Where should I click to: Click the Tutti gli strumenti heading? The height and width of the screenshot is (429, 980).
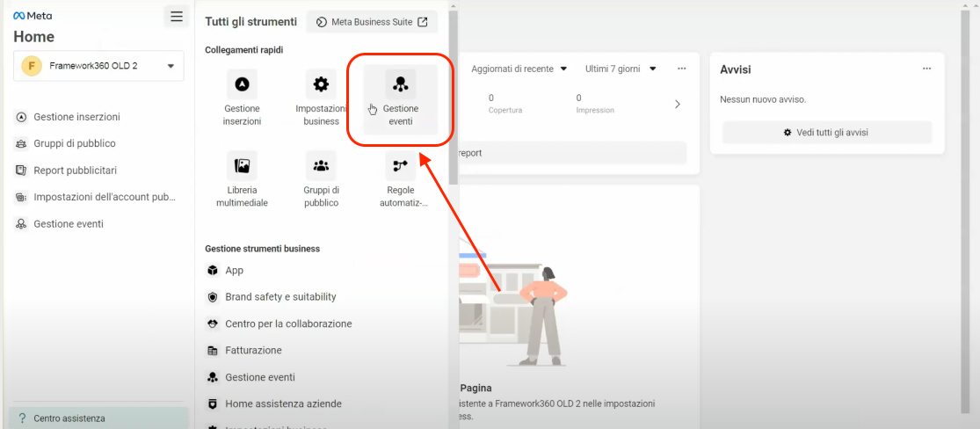click(x=250, y=22)
